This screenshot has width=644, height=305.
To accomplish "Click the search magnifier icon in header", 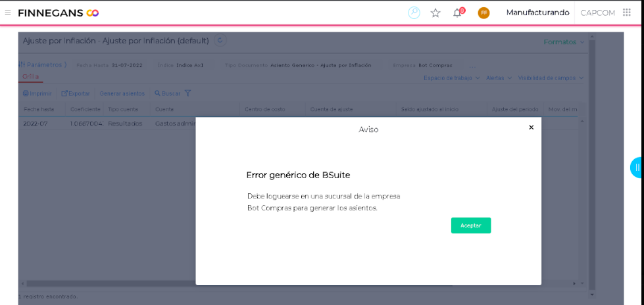I will pos(414,12).
